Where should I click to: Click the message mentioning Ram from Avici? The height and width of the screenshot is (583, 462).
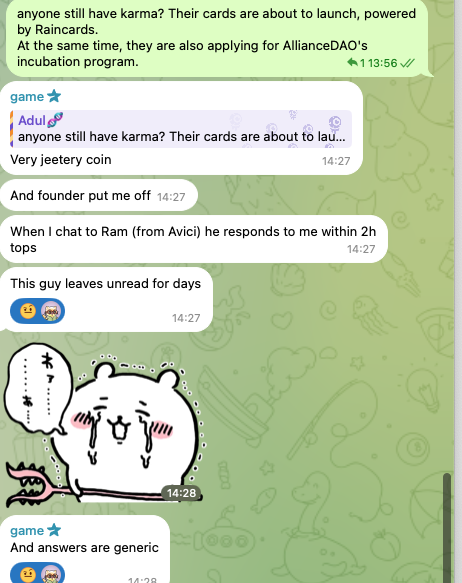point(194,239)
